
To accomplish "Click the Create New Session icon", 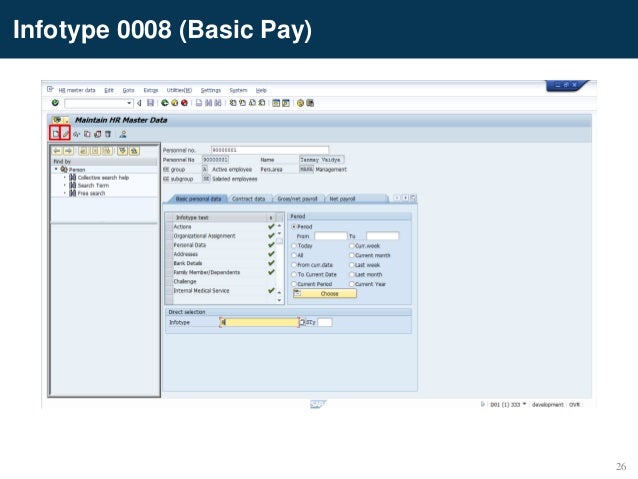I will [x=276, y=103].
